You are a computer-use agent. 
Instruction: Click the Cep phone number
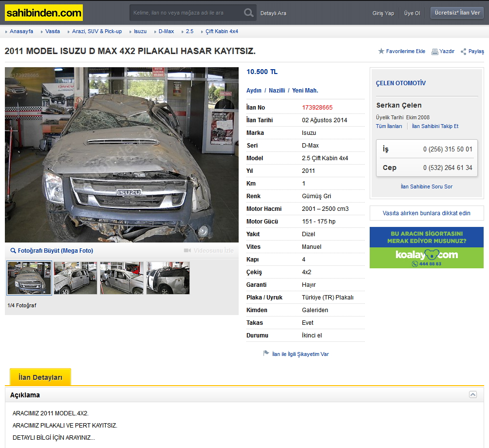click(448, 168)
